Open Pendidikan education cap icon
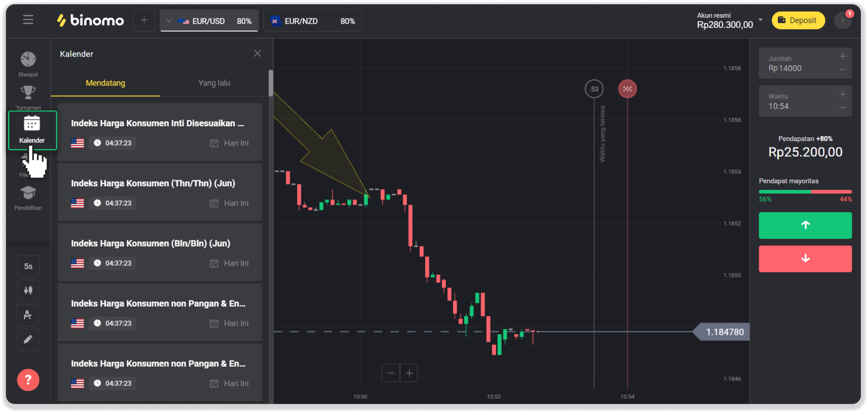868x413 pixels. pos(28,194)
